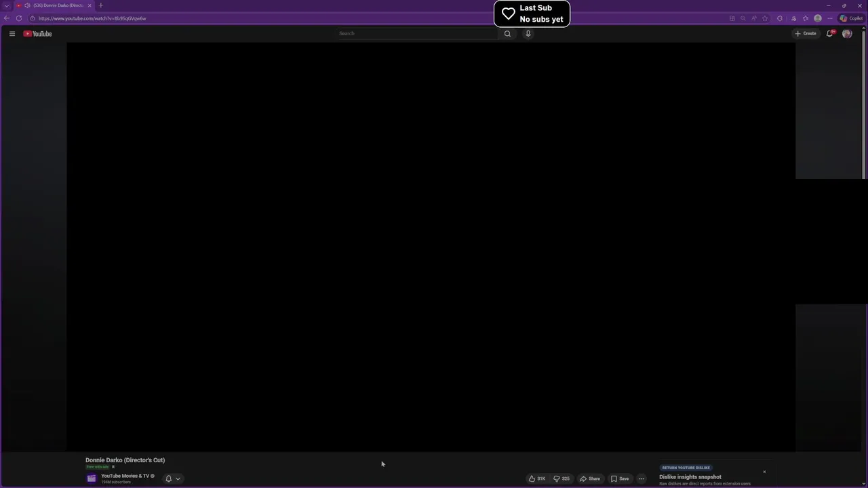Click the Free with ads badge
The height and width of the screenshot is (488, 868).
98,467
